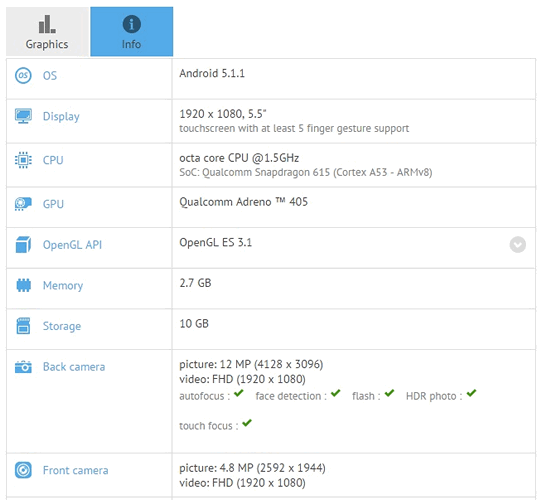Click the CPU chip icon
Image resolution: width=542 pixels, height=500 pixels.
(23, 160)
